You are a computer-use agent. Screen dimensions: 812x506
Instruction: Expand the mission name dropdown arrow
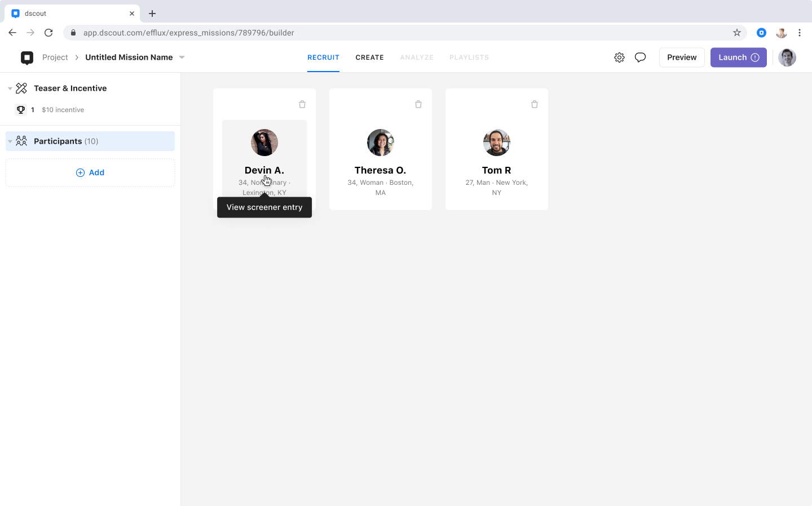point(182,57)
